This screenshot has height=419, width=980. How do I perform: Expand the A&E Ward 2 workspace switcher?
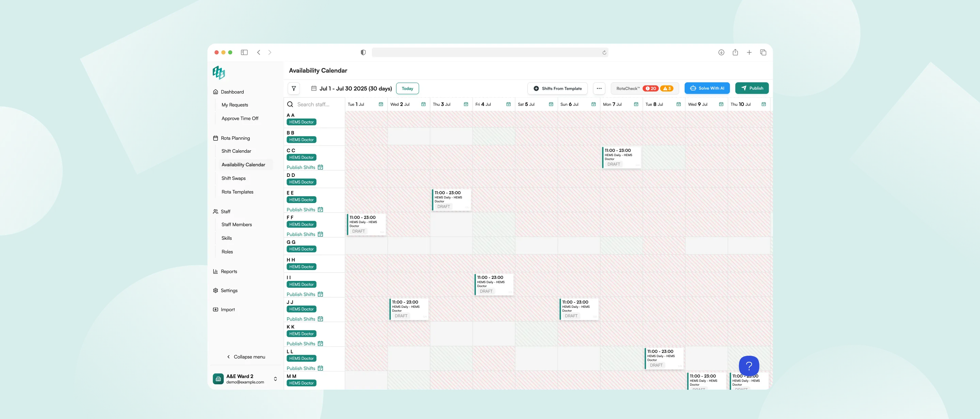[275, 379]
